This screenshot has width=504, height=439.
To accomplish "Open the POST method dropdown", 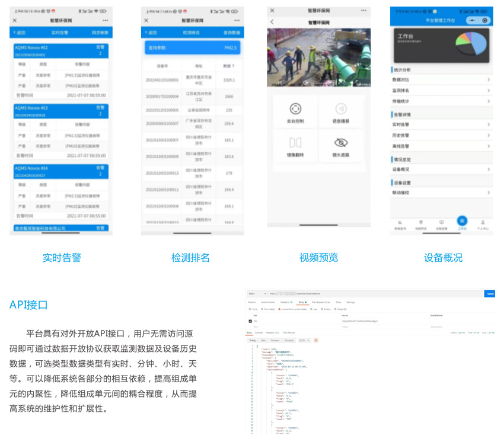I will (x=257, y=293).
